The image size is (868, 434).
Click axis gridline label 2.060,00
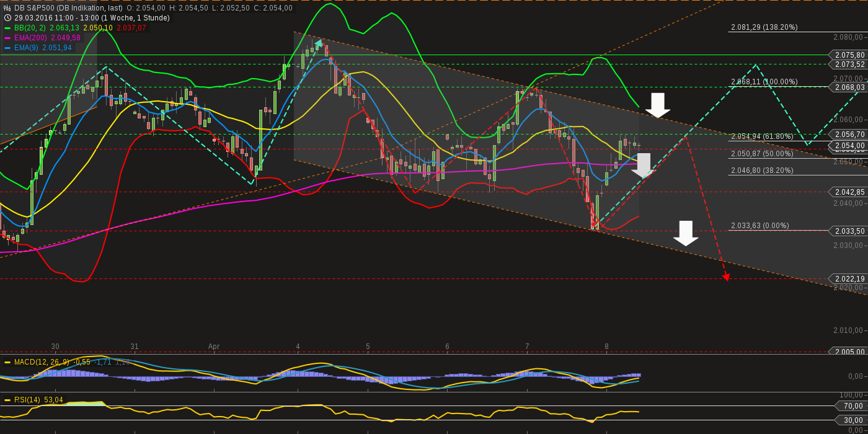pos(849,120)
